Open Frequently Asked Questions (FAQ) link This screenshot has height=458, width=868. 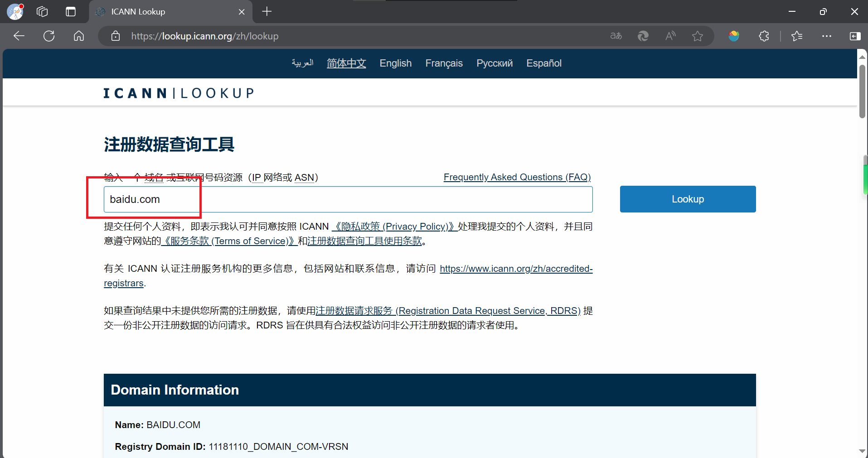[x=517, y=177]
